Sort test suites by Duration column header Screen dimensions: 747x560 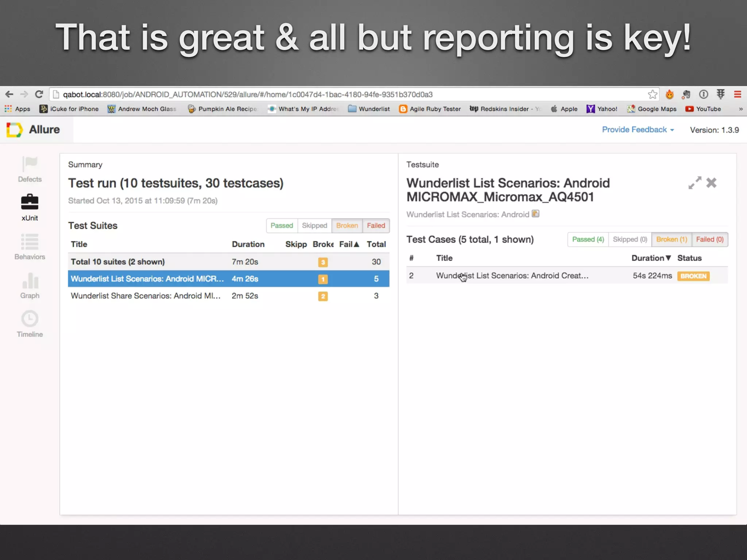pyautogui.click(x=248, y=244)
